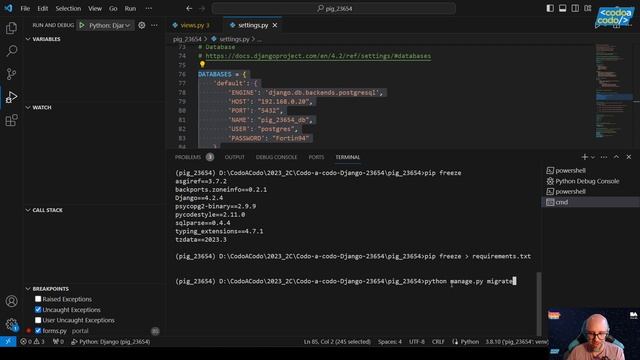Open Run and Debug more actions ellipsis
The width and height of the screenshot is (640, 360).
[154, 25]
